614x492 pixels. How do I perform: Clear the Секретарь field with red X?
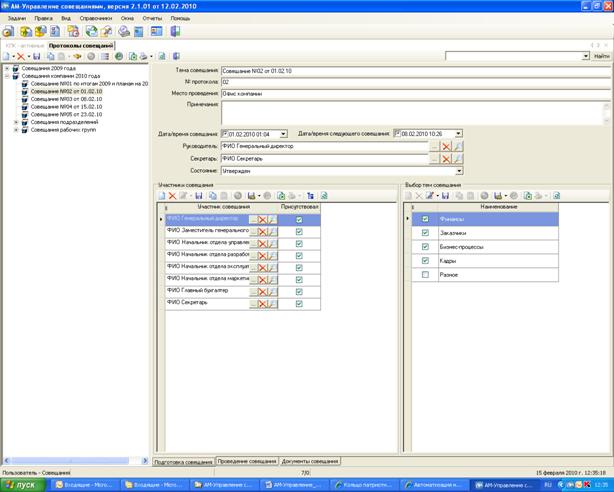pos(447,158)
